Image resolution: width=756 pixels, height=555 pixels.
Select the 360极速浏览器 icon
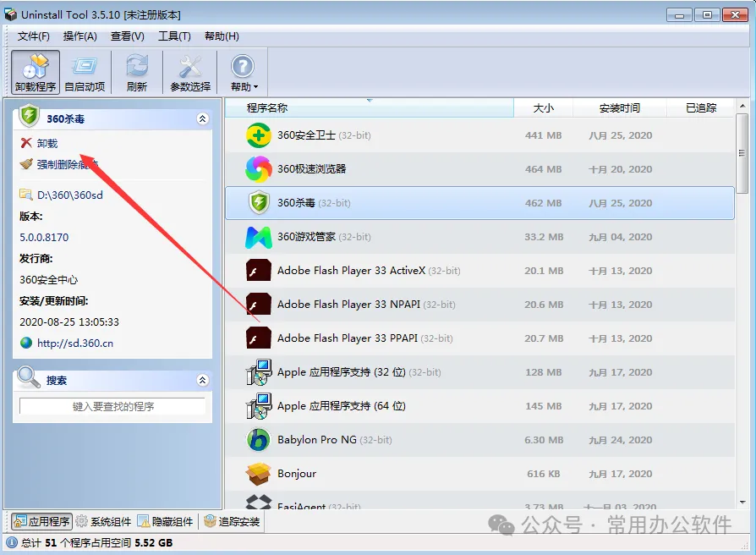point(259,169)
